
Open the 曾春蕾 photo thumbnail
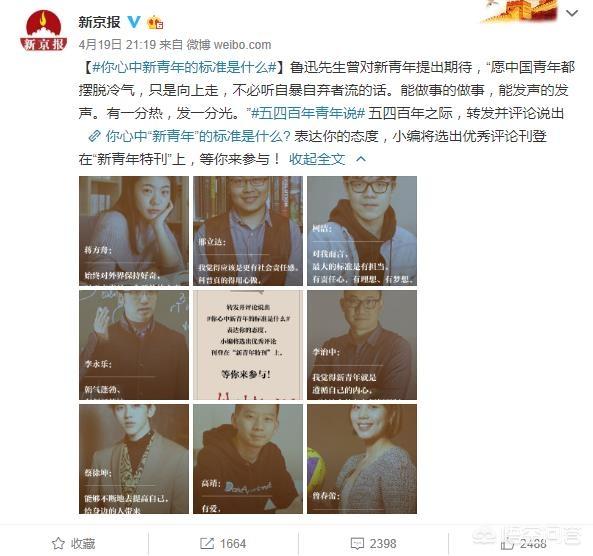(x=362, y=459)
